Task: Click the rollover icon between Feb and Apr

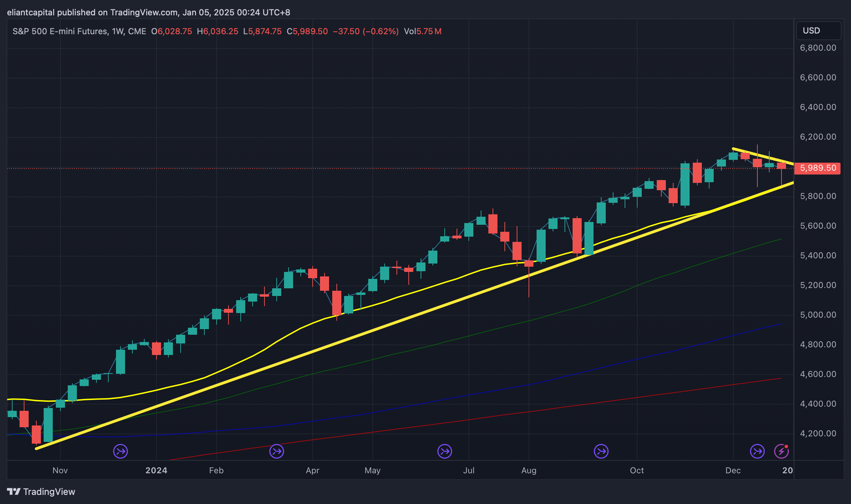Action: click(277, 451)
